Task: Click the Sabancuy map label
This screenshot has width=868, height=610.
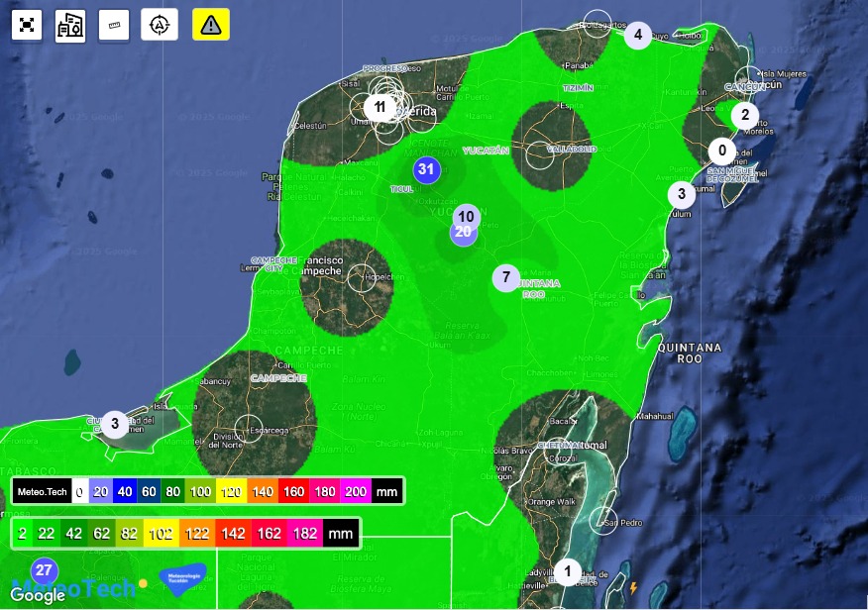Action: click(214, 381)
